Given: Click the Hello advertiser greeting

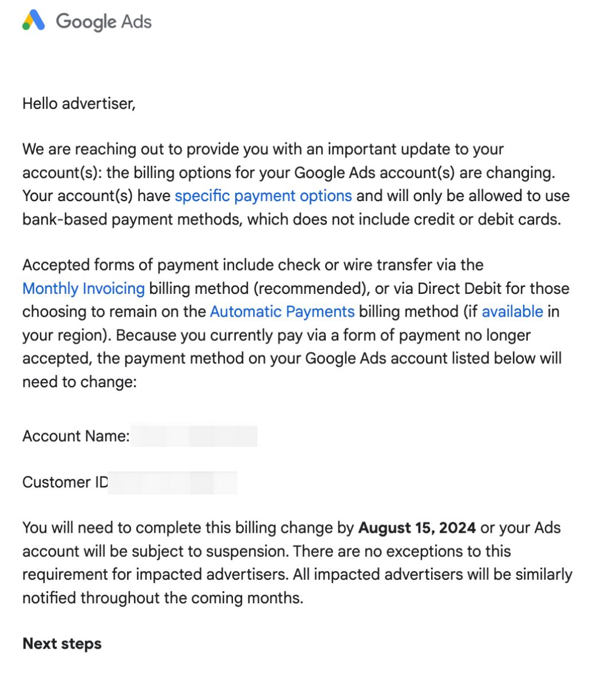Looking at the screenshot, I should (79, 104).
